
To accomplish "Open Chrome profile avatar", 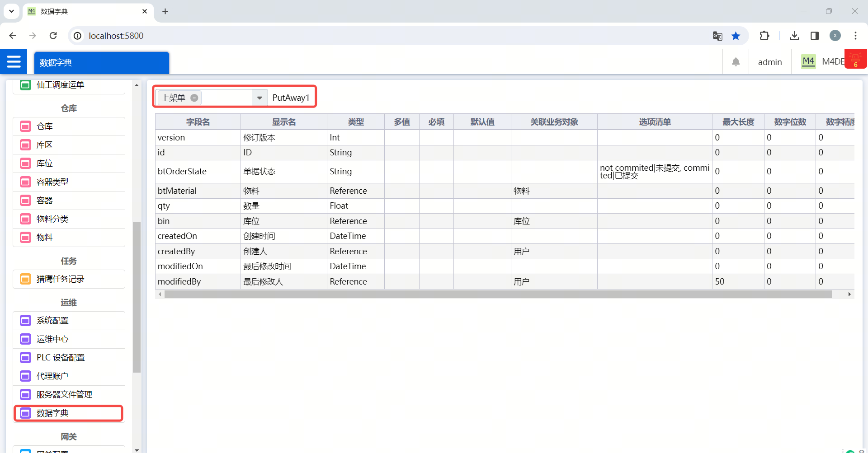I will (835, 36).
